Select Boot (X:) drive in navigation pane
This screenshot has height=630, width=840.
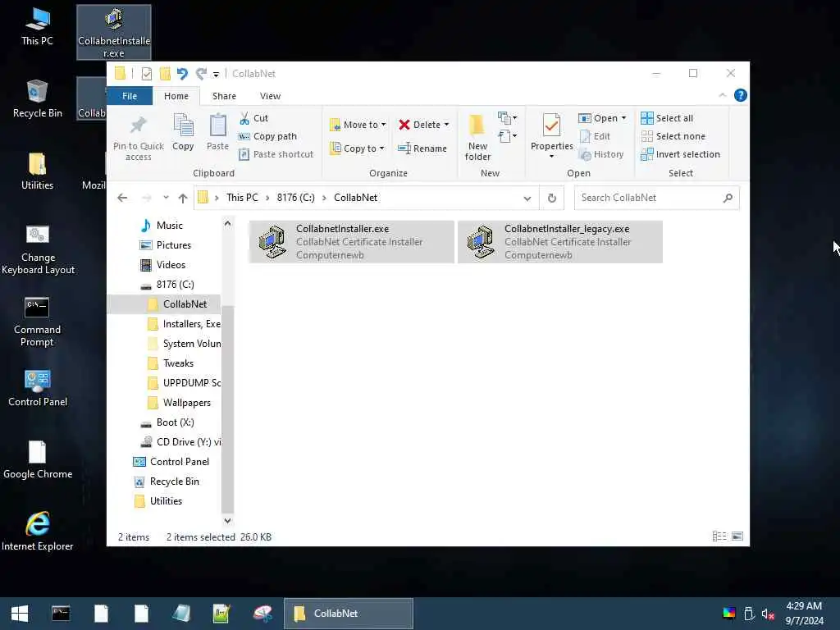point(167,422)
